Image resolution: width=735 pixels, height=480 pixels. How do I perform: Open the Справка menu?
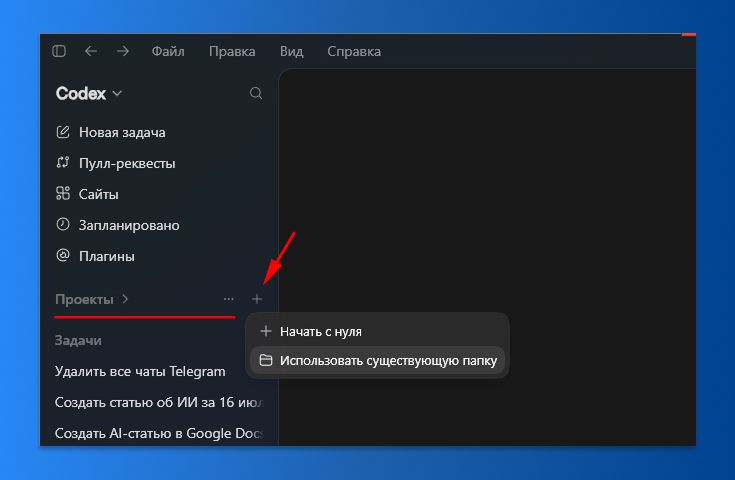354,51
